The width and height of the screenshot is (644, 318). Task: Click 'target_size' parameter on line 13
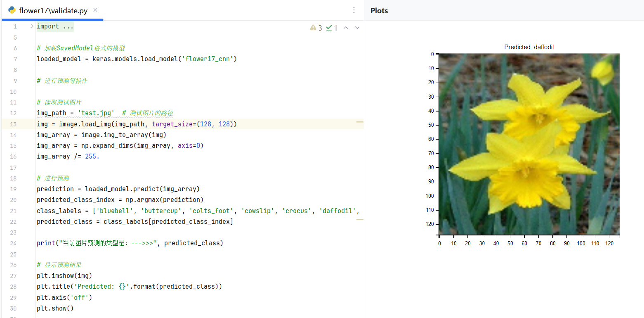pos(172,124)
